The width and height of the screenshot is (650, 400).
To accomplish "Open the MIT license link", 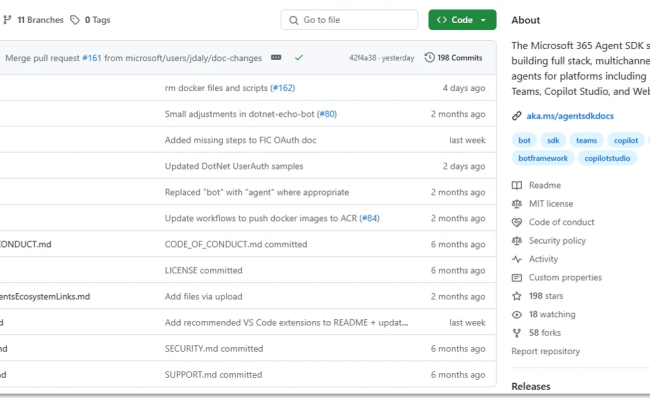I will point(551,204).
